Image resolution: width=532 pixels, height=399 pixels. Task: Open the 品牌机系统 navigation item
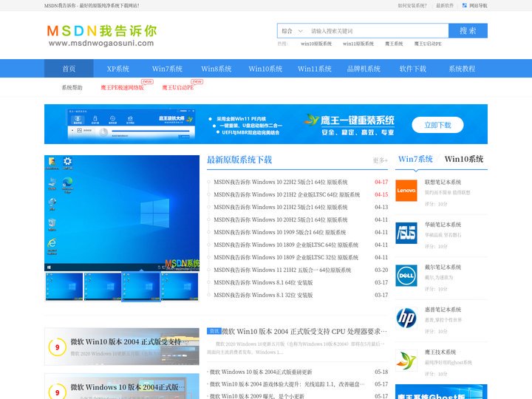coord(364,69)
